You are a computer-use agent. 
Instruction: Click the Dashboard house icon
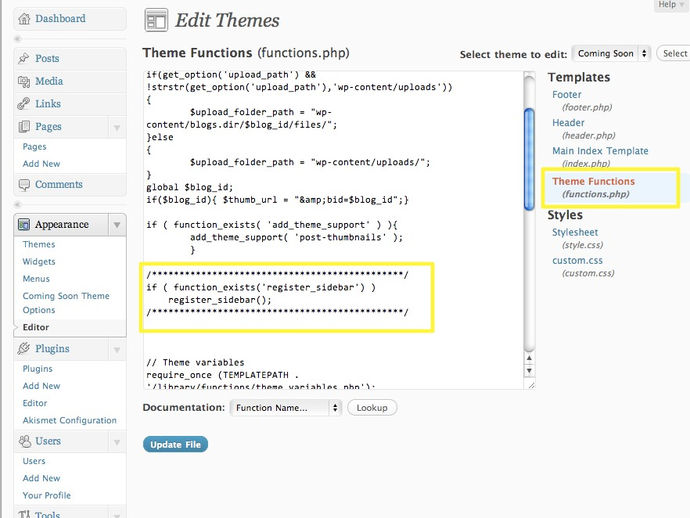point(25,18)
